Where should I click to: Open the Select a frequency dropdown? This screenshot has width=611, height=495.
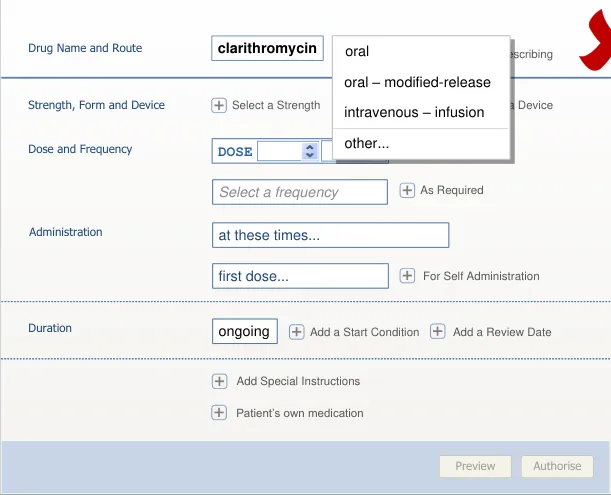300,192
